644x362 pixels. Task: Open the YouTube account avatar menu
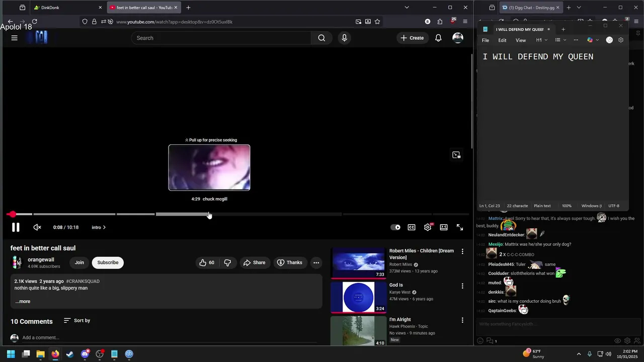click(x=458, y=38)
